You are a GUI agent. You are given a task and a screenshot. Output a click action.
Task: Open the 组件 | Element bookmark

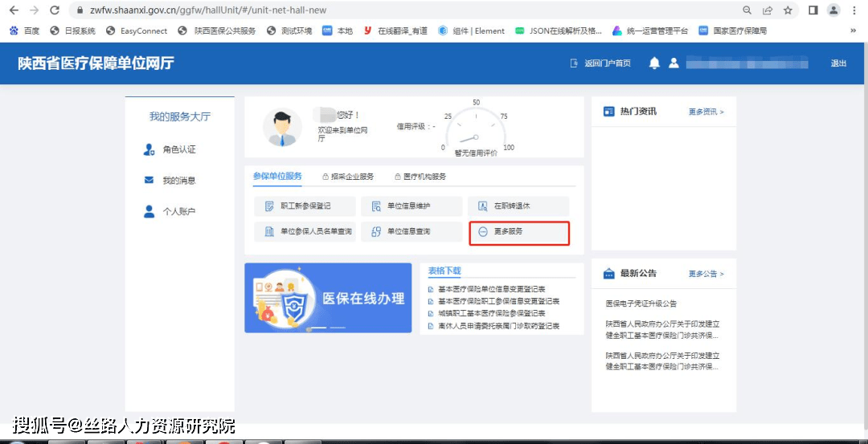coord(471,31)
